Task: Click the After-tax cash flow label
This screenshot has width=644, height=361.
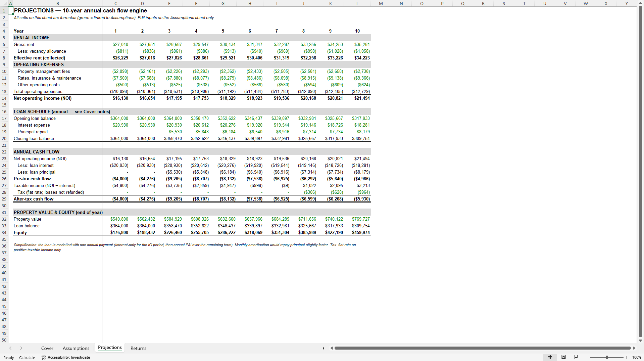Action: 34,199
